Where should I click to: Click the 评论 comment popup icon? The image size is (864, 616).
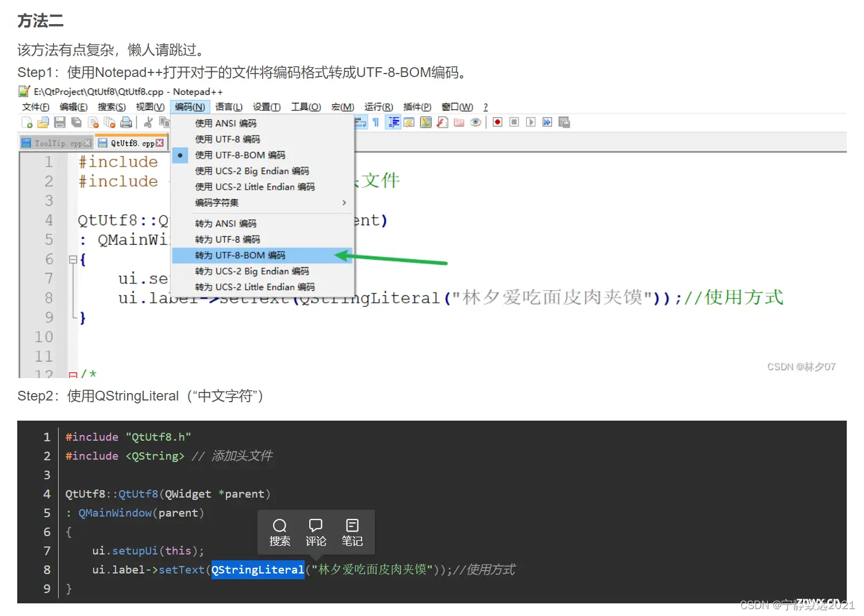click(x=316, y=533)
